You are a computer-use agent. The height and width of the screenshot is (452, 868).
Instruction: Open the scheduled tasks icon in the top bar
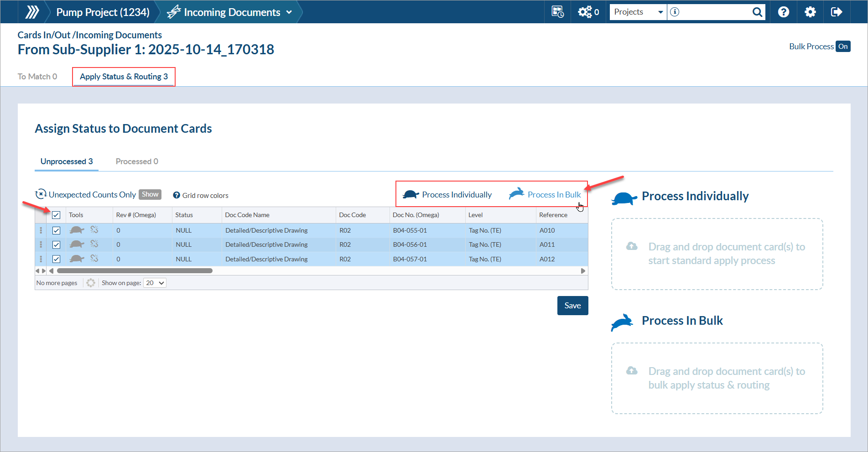tap(557, 12)
